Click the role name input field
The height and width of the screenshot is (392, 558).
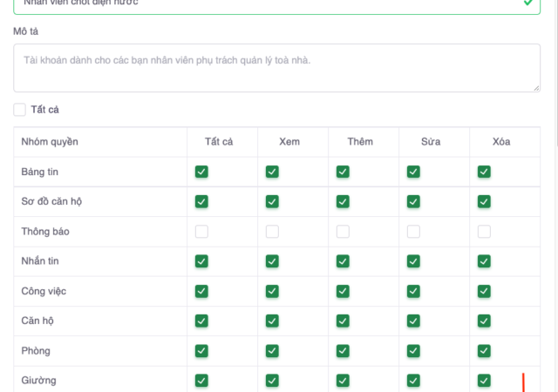tap(262, 3)
